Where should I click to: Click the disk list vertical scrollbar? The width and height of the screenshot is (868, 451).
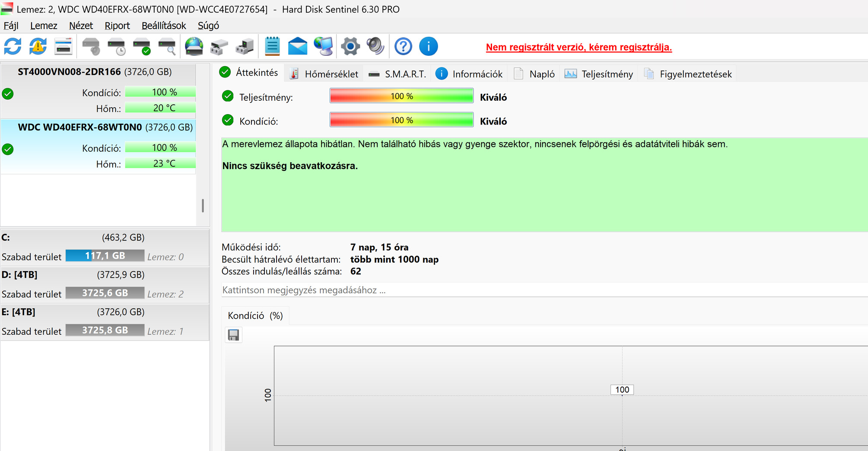pyautogui.click(x=203, y=205)
